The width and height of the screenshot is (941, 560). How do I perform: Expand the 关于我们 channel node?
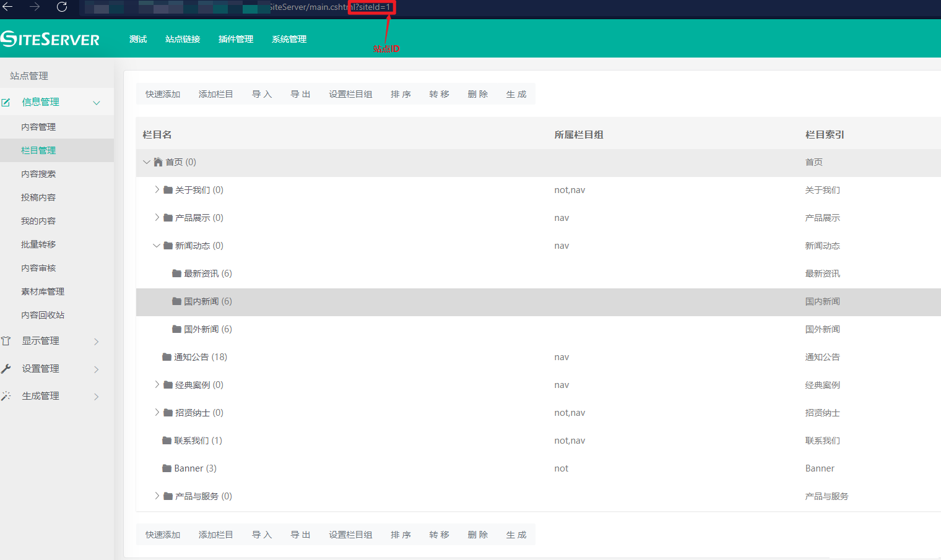(157, 190)
